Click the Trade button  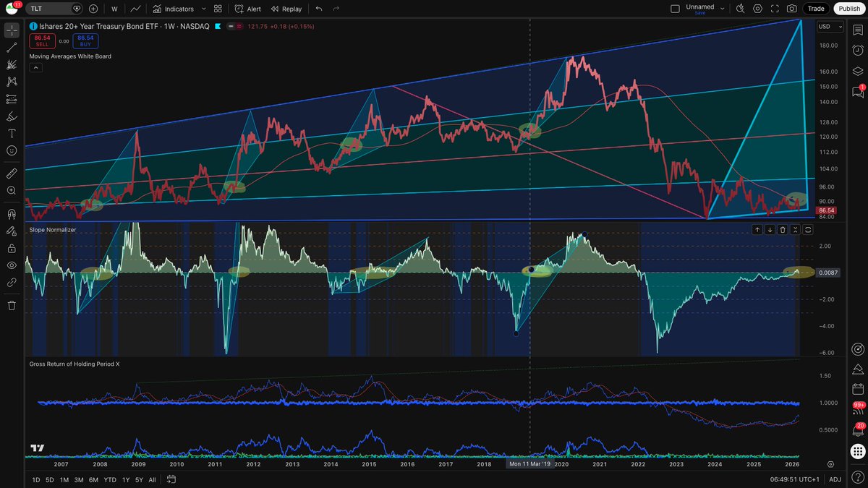click(x=816, y=9)
